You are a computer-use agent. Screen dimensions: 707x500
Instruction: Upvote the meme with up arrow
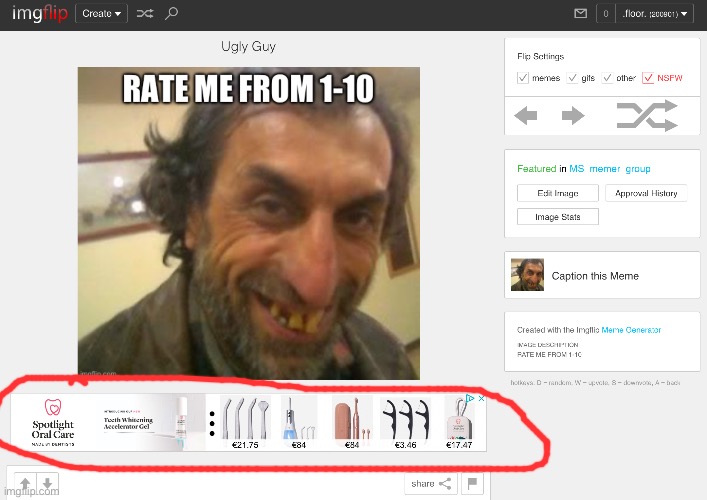(25, 485)
